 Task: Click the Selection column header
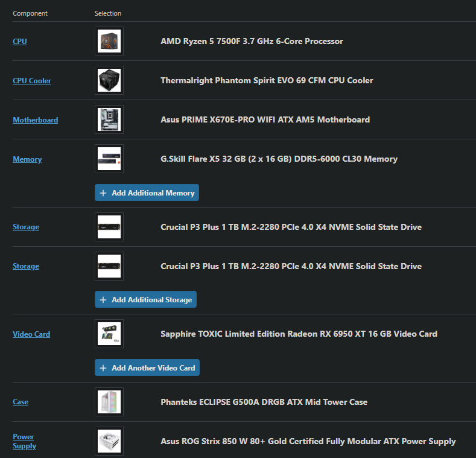click(x=108, y=13)
